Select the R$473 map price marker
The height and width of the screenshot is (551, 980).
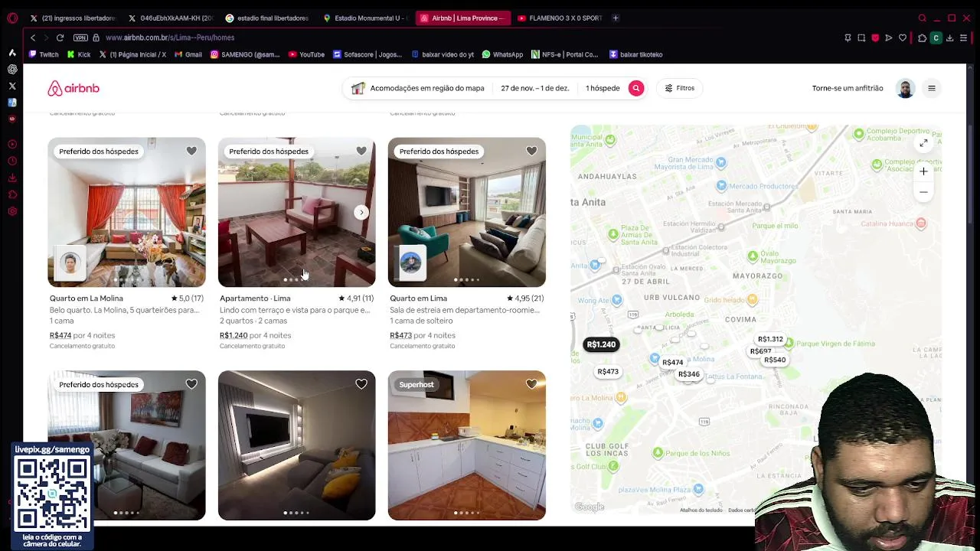pyautogui.click(x=608, y=372)
